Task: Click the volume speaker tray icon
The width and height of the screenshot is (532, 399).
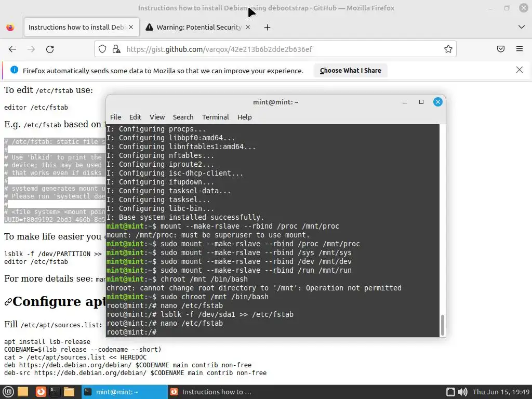Action: point(462,392)
